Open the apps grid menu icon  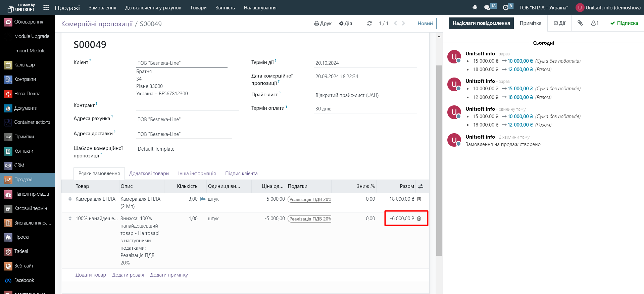[x=46, y=7]
